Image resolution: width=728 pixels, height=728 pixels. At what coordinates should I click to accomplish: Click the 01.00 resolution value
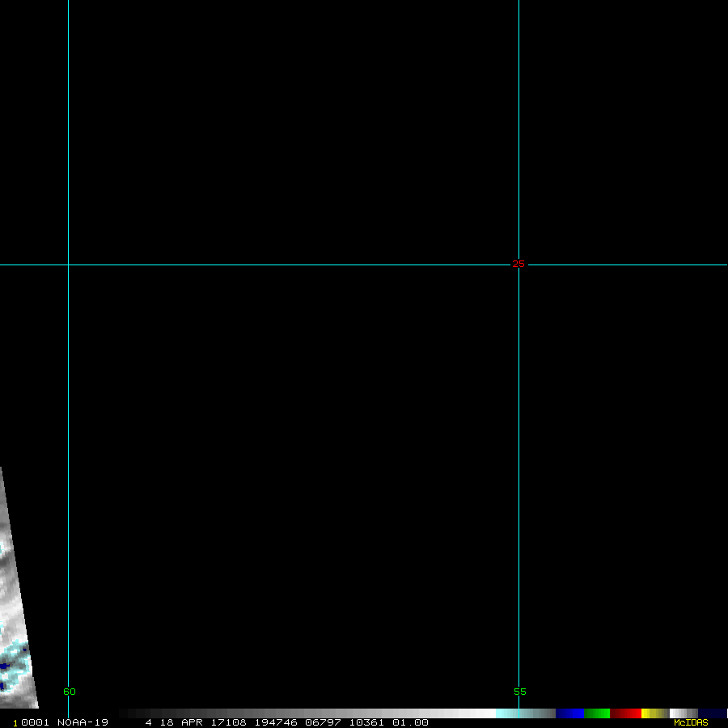pyautogui.click(x=410, y=722)
